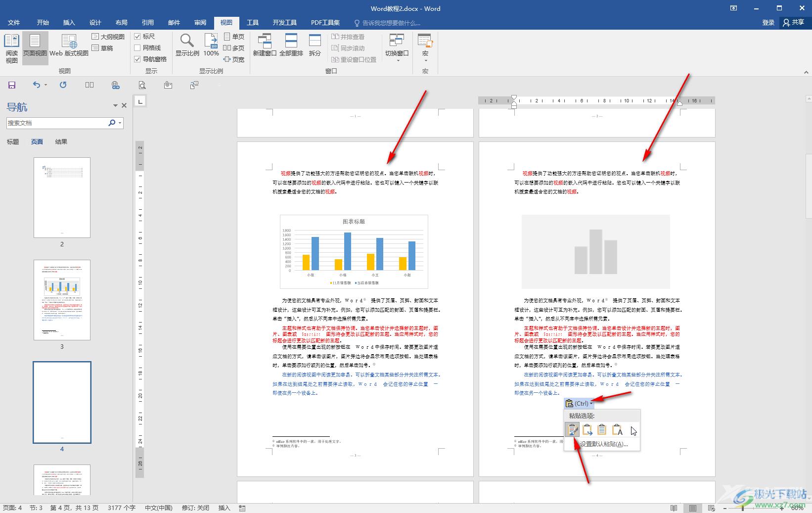Open search options dropdown in navigation box
The width and height of the screenshot is (812, 513).
pos(120,123)
